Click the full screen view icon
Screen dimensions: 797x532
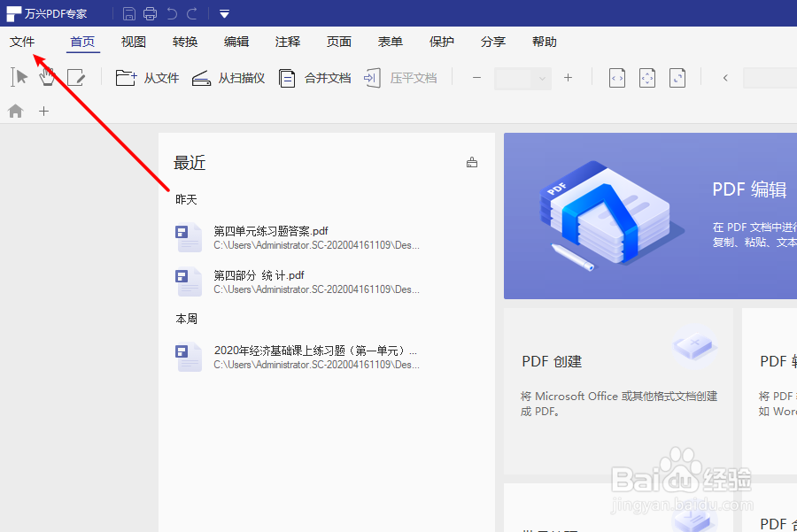click(677, 78)
